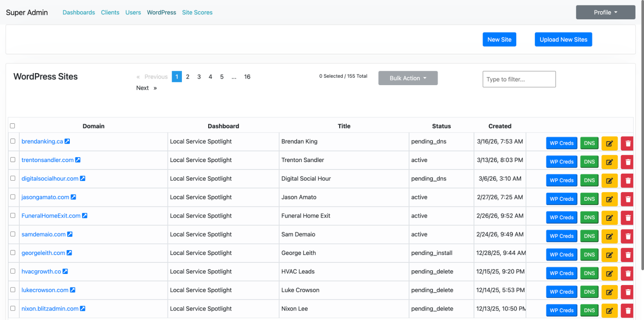Edit the Digital Social Hour site
Image resolution: width=644 pixels, height=320 pixels.
pos(609,181)
